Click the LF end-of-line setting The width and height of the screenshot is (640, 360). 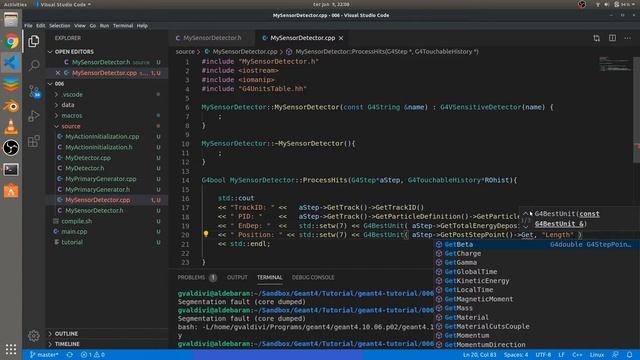coord(562,355)
